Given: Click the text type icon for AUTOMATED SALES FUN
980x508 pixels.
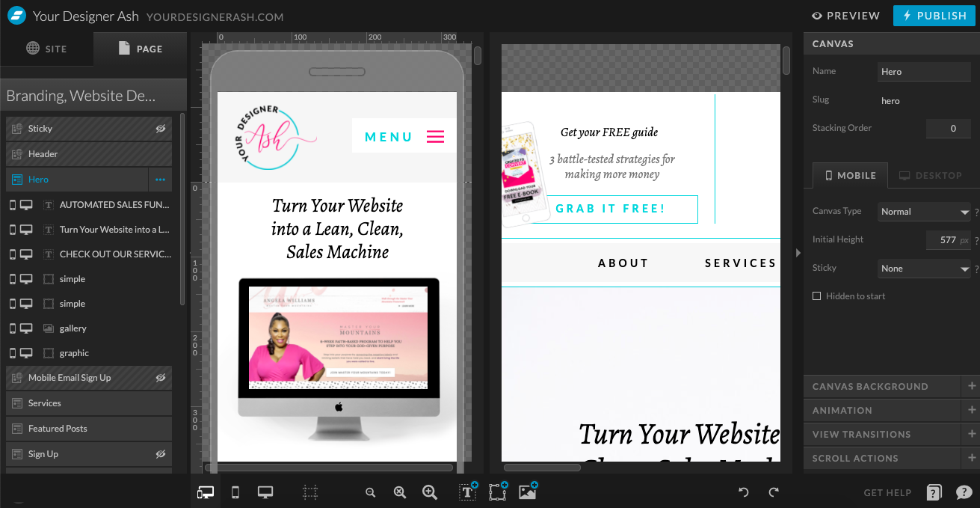Looking at the screenshot, I should point(49,205).
